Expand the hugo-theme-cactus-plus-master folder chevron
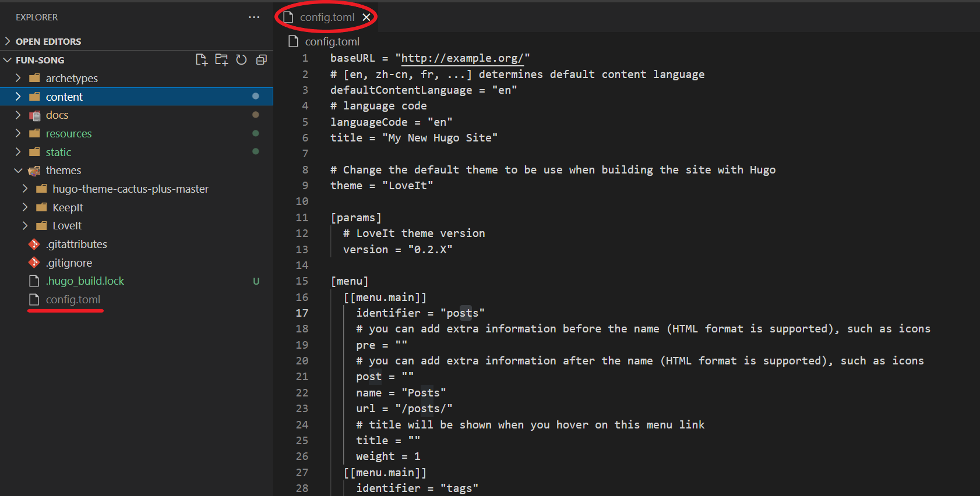 (25, 189)
